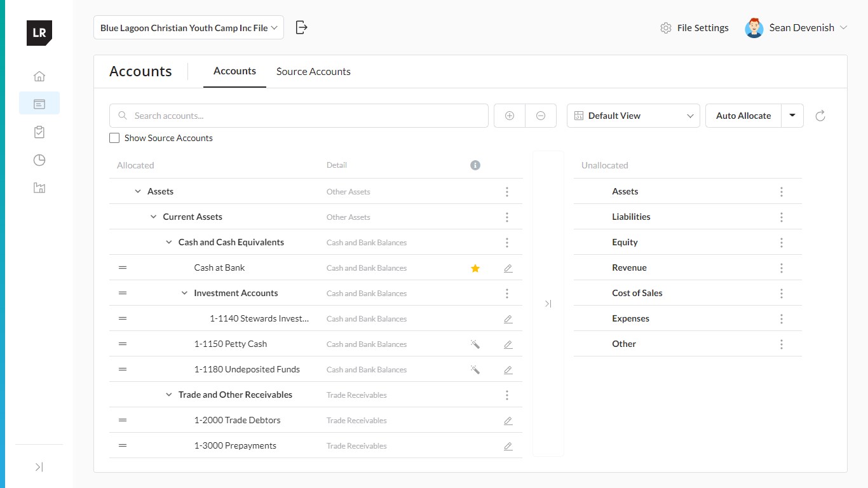
Task: Click the collapse all minus icon
Action: (x=541, y=116)
